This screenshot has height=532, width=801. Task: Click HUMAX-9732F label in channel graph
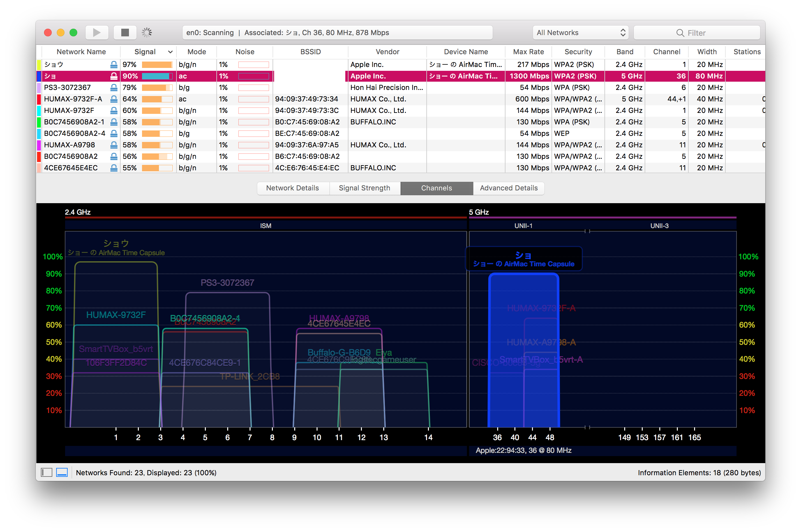(116, 315)
